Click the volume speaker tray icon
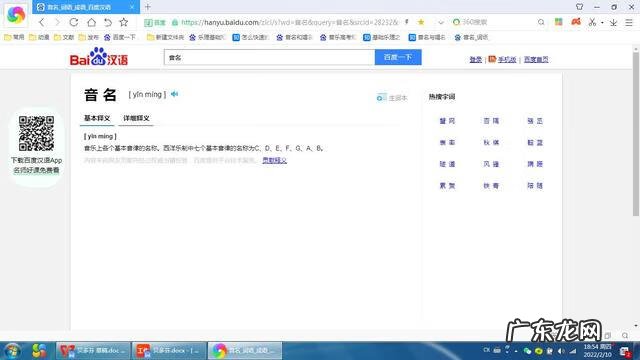This screenshot has width=640, height=360. tap(561, 351)
